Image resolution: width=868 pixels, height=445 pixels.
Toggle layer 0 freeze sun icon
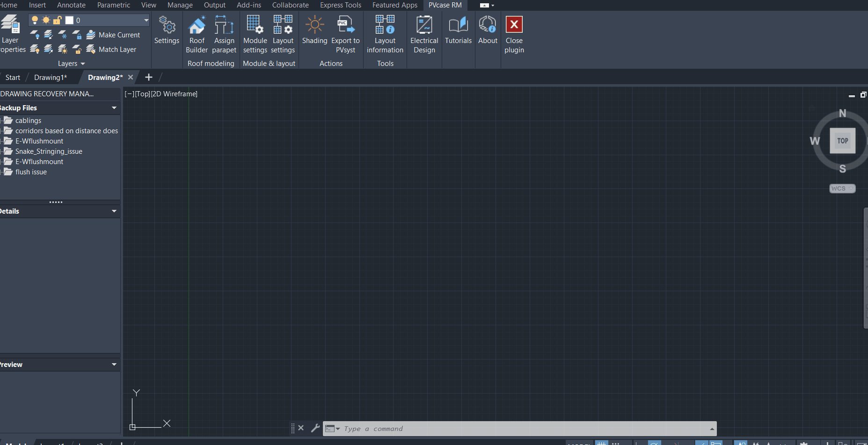pyautogui.click(x=46, y=20)
